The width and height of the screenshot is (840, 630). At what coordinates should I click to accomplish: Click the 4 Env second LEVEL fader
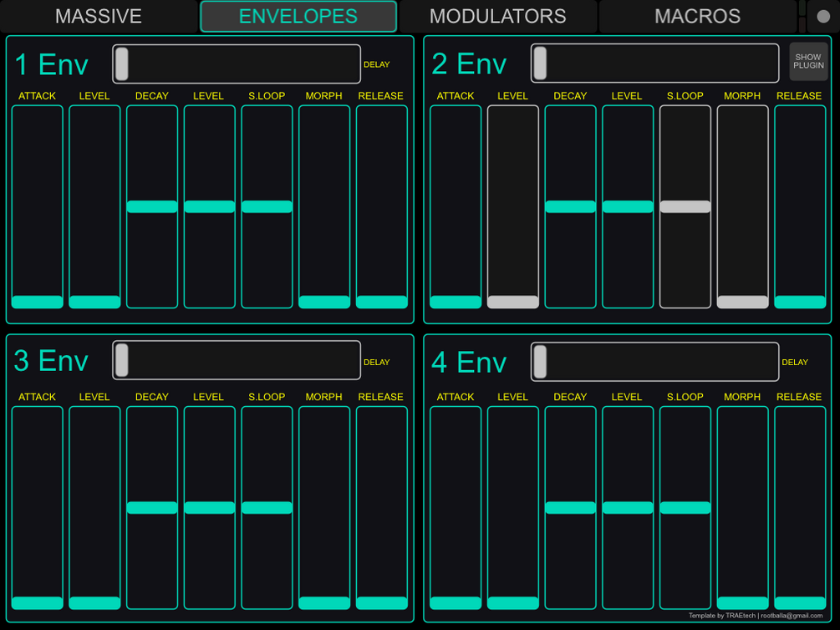pyautogui.click(x=628, y=508)
